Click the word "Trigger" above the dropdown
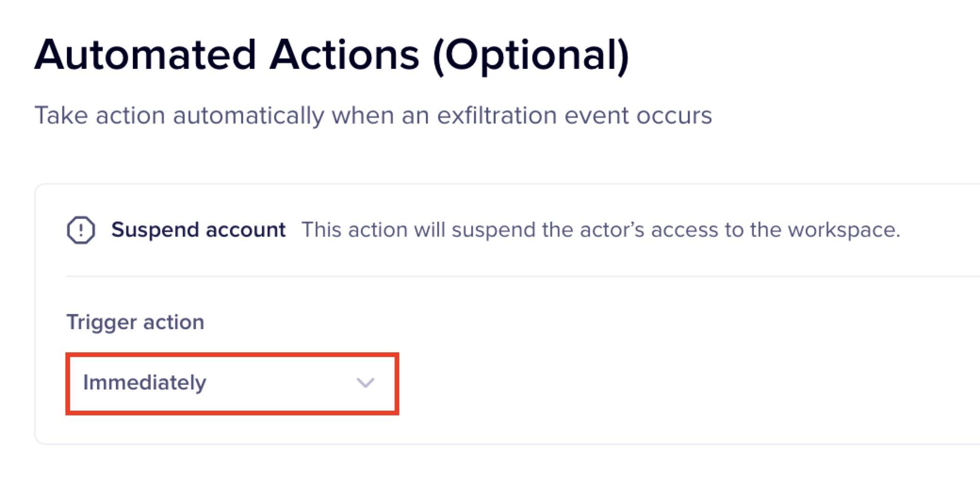The height and width of the screenshot is (481, 980). click(x=101, y=322)
